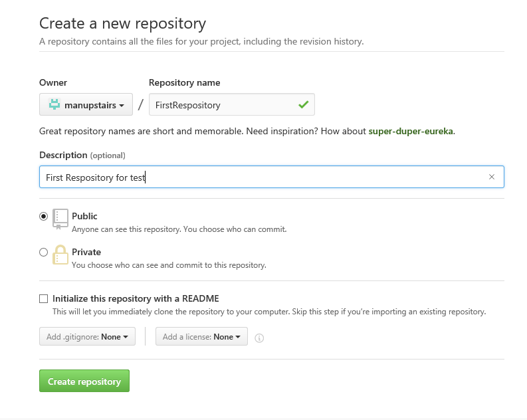Click the public repository book icon

click(x=60, y=219)
